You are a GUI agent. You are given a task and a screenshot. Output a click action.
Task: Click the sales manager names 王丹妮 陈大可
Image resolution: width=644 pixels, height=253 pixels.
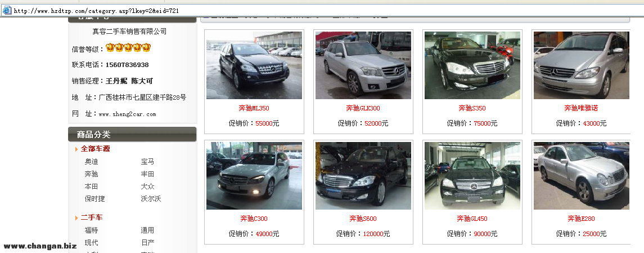129,81
